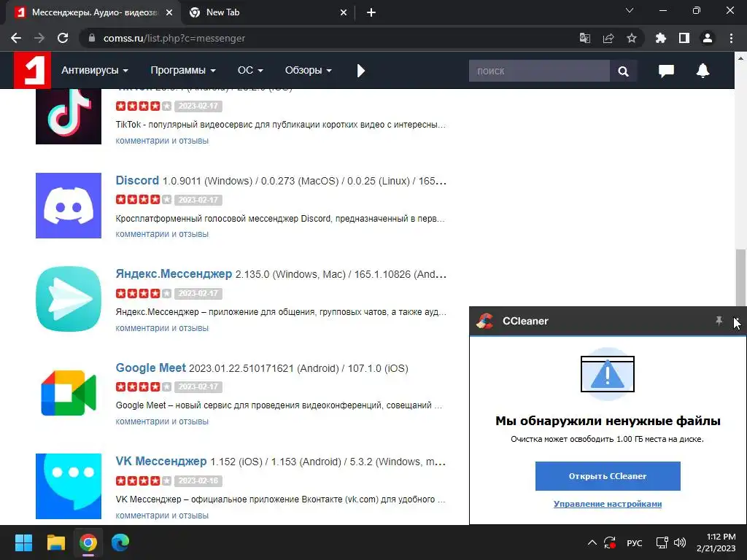Click VK Мессенджер star rating

(x=144, y=481)
